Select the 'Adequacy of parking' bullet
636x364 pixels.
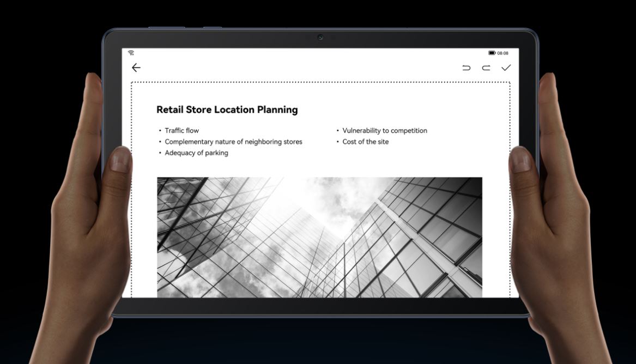(x=196, y=153)
